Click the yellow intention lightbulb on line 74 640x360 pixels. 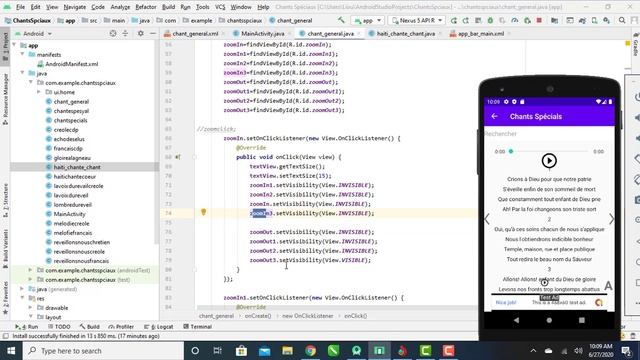click(x=204, y=212)
